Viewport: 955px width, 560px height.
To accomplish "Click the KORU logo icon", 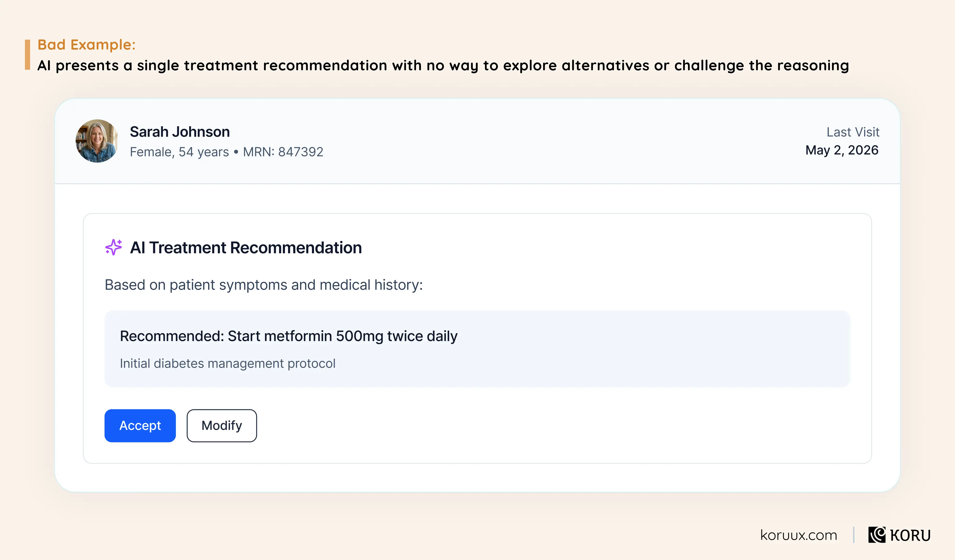I will click(x=877, y=535).
